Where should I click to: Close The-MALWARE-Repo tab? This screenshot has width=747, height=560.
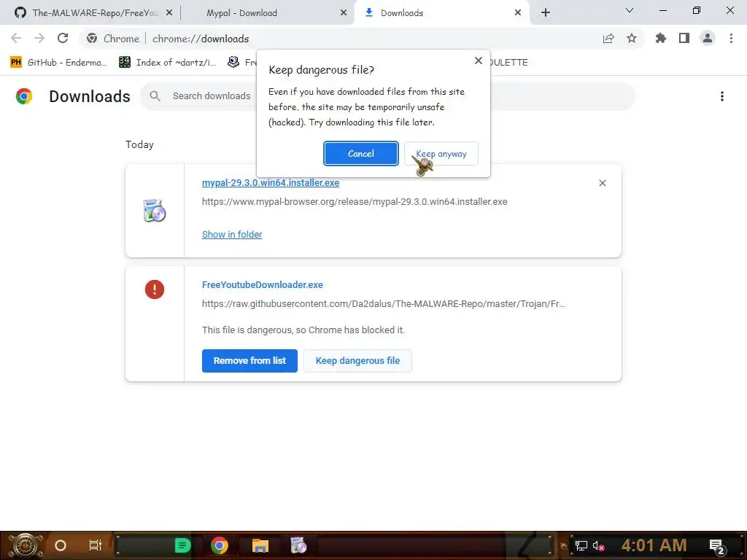pyautogui.click(x=169, y=13)
